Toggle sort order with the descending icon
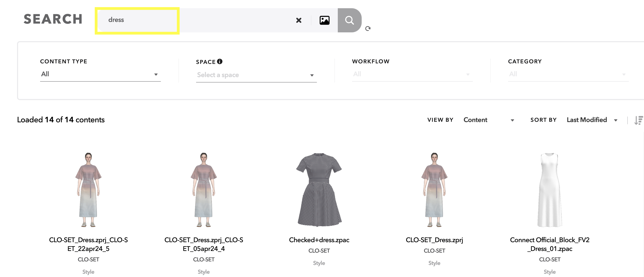Viewport: 644px width, 277px height. [x=639, y=120]
